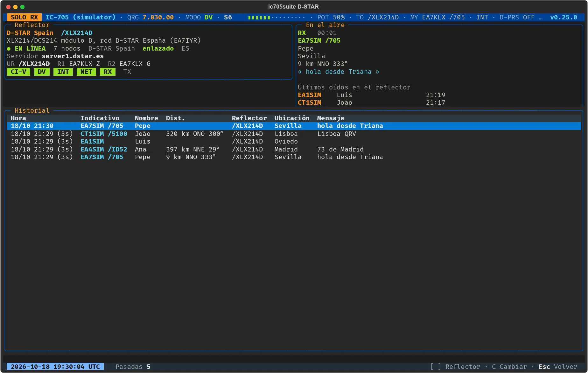Click the TO /XLX214D header field
This screenshot has width=588, height=373.
coord(377,17)
